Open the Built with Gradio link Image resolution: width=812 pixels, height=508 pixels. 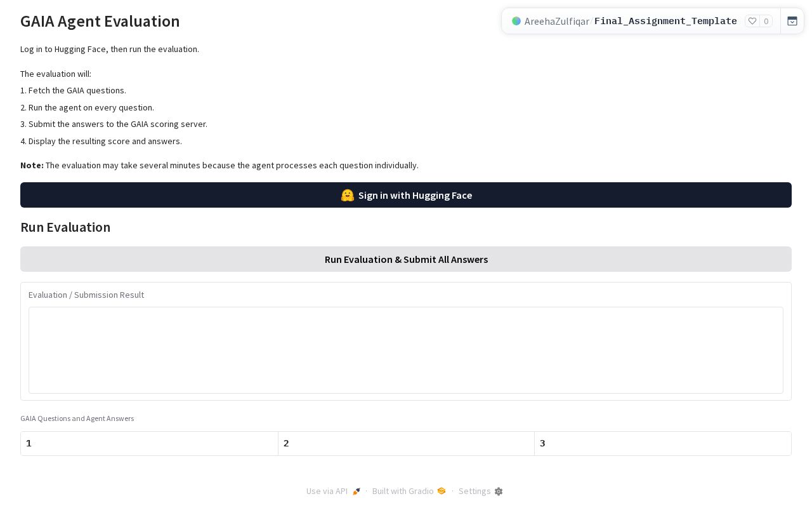pos(409,491)
